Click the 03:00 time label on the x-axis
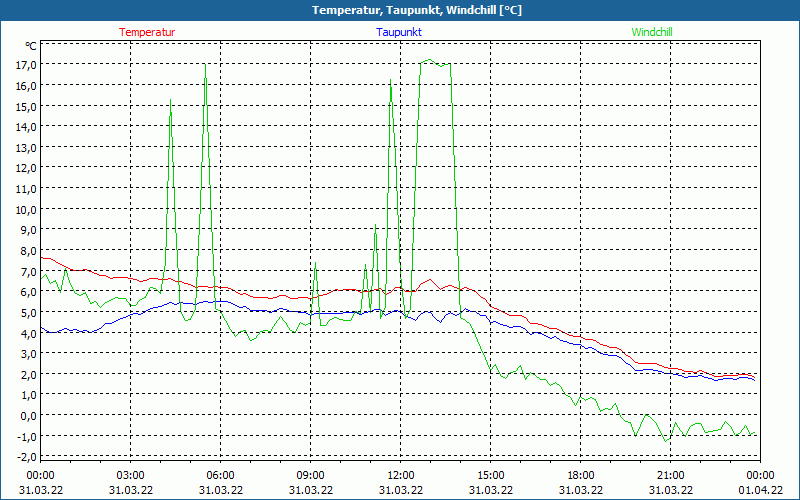 [x=131, y=476]
